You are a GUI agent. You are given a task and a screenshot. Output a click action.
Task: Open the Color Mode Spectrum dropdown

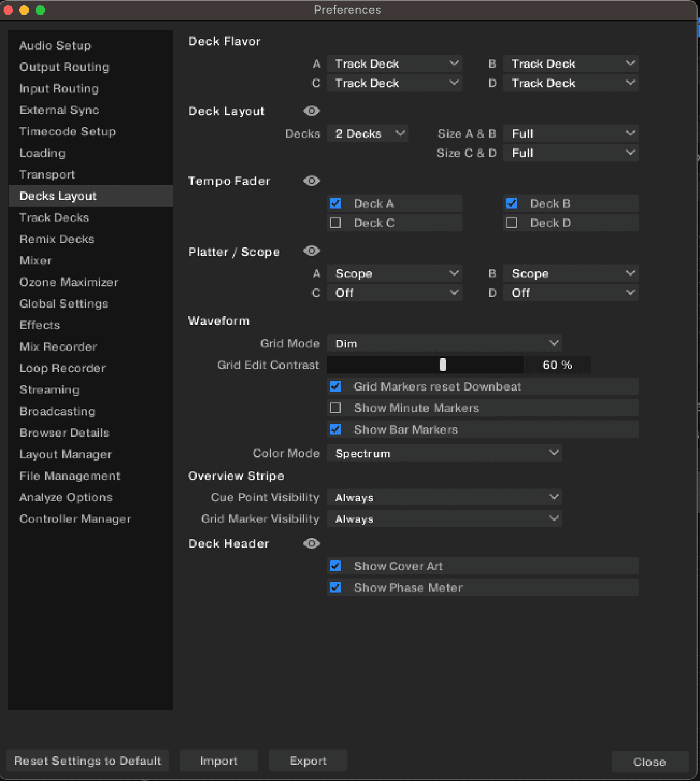point(444,453)
